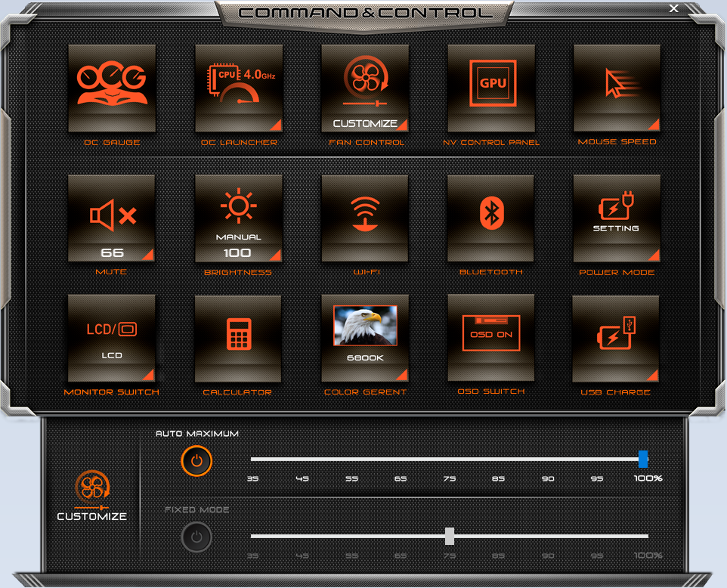Open the Mouse Speed tile
Viewport: 727px width, 588px height.
[x=617, y=87]
